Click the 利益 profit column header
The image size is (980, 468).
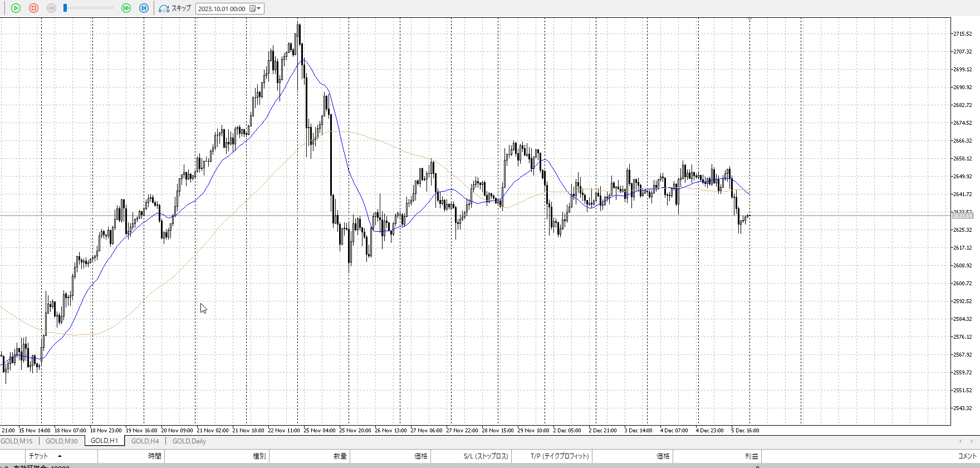click(751, 456)
